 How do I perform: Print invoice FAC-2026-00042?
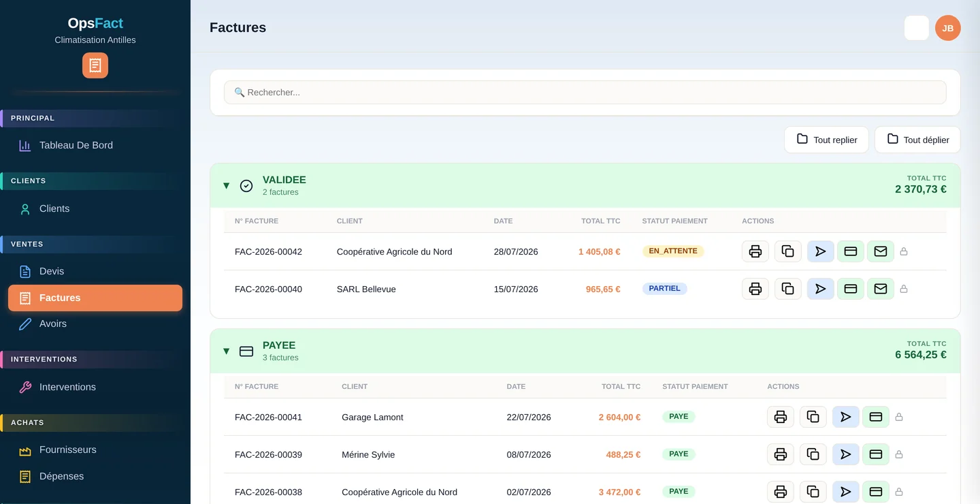click(x=755, y=251)
